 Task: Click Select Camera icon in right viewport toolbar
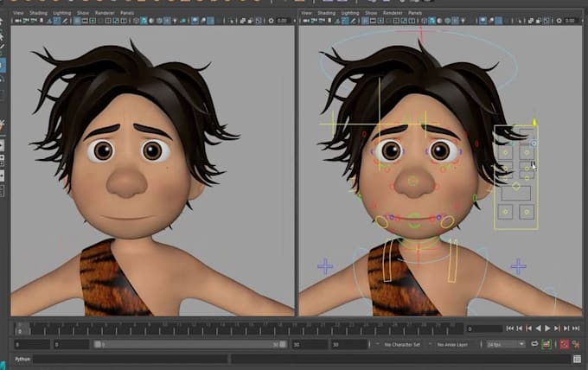coord(306,21)
